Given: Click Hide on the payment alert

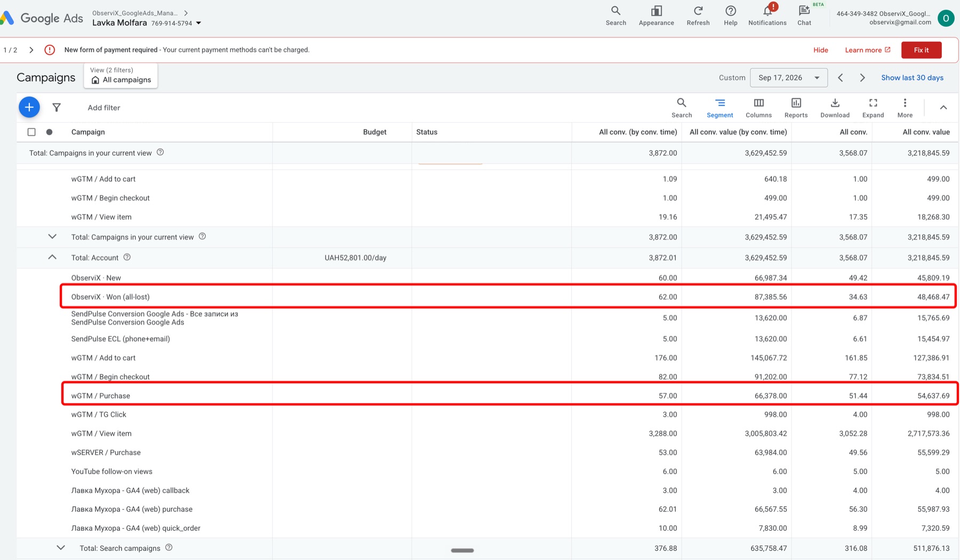Looking at the screenshot, I should point(820,50).
